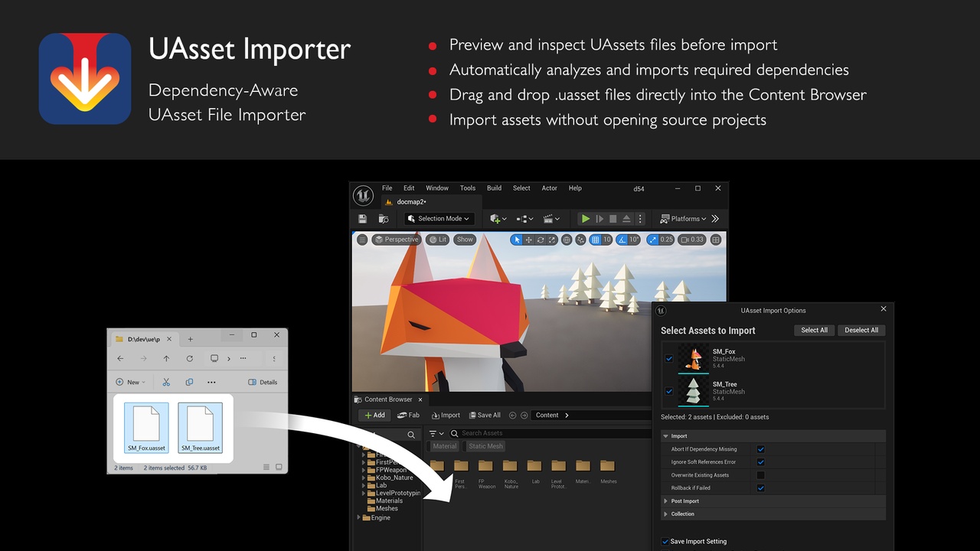The width and height of the screenshot is (980, 551).
Task: Toggle world coordinate globe icon
Action: point(567,240)
